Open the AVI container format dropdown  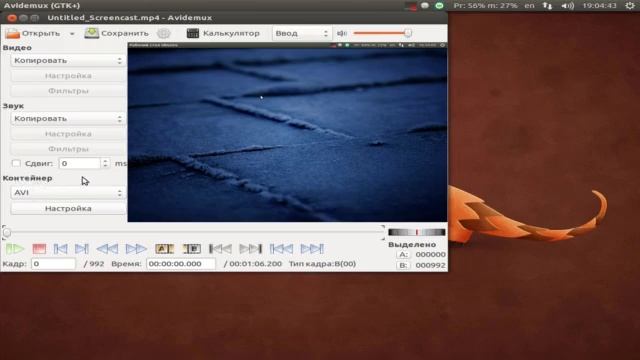[68, 192]
